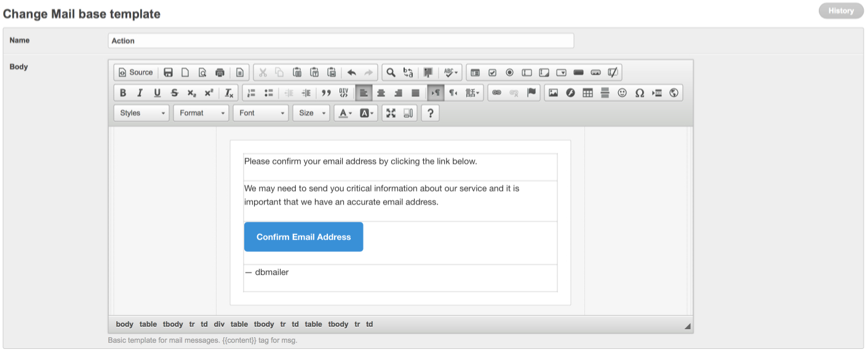868x352 pixels.
Task: Insert a numbered list
Action: 251,93
